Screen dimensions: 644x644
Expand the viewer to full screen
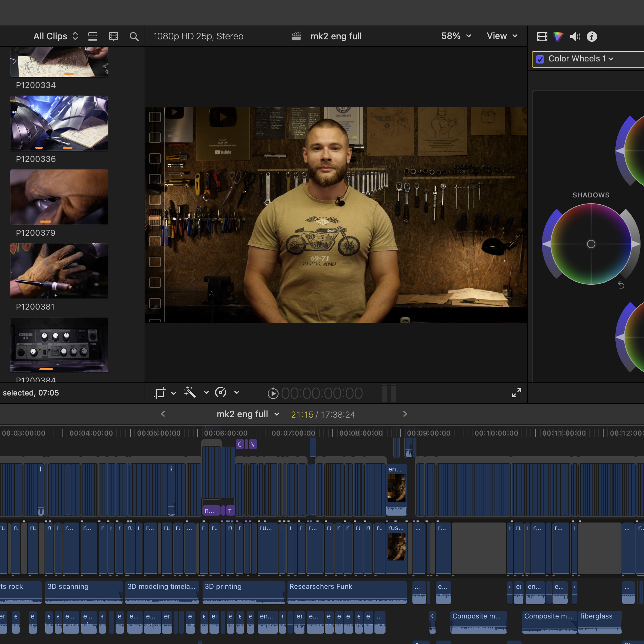(516, 393)
